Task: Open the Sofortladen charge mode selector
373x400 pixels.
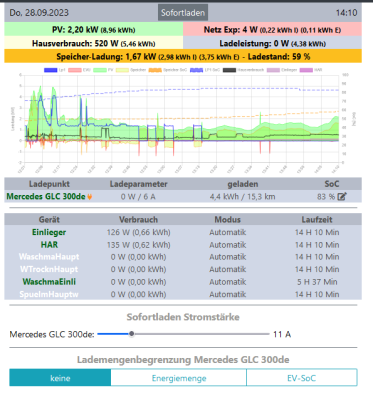Action: 183,13
